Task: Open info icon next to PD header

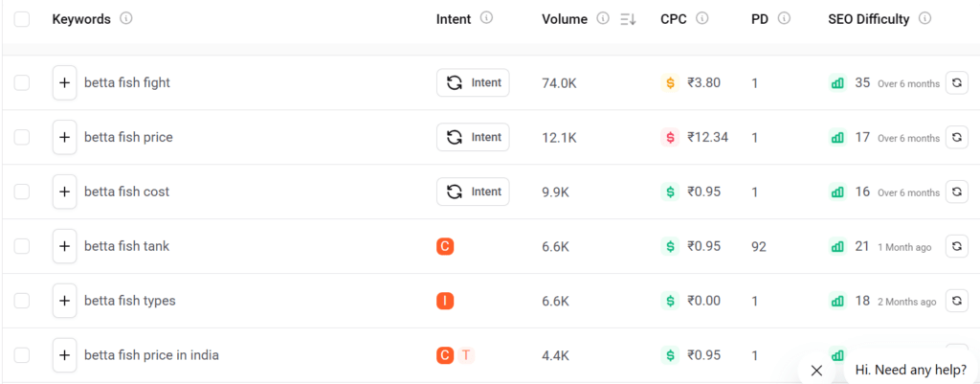Action: [784, 19]
